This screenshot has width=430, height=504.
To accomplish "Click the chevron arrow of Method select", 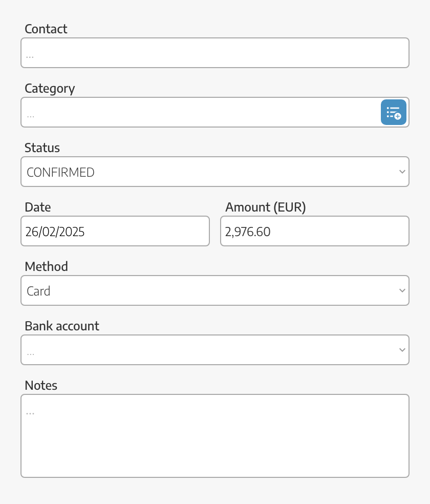I will pyautogui.click(x=402, y=290).
